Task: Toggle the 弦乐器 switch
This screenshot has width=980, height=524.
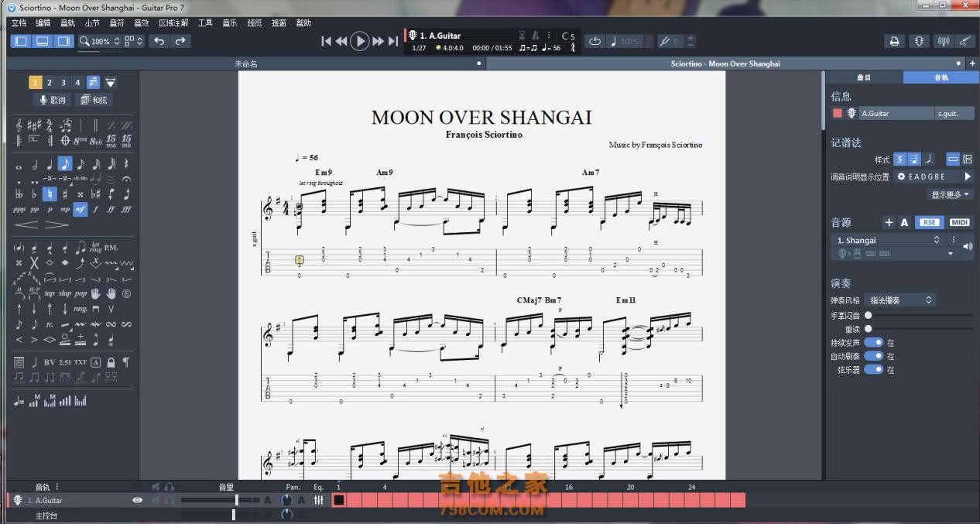Action: pyautogui.click(x=874, y=369)
